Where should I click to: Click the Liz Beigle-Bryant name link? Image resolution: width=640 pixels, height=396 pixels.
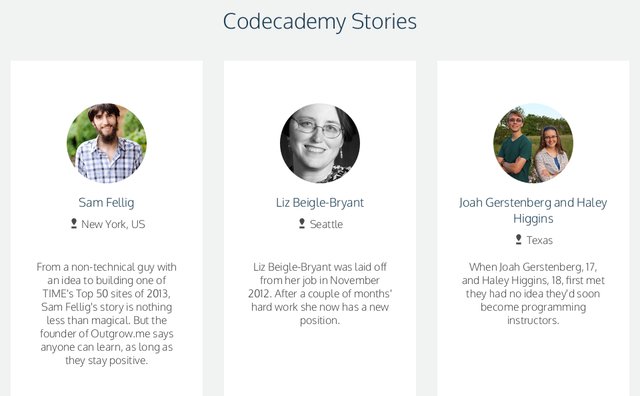(320, 202)
